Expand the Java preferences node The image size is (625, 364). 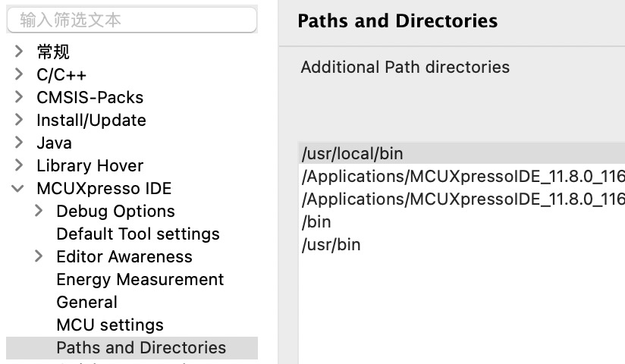(x=19, y=143)
